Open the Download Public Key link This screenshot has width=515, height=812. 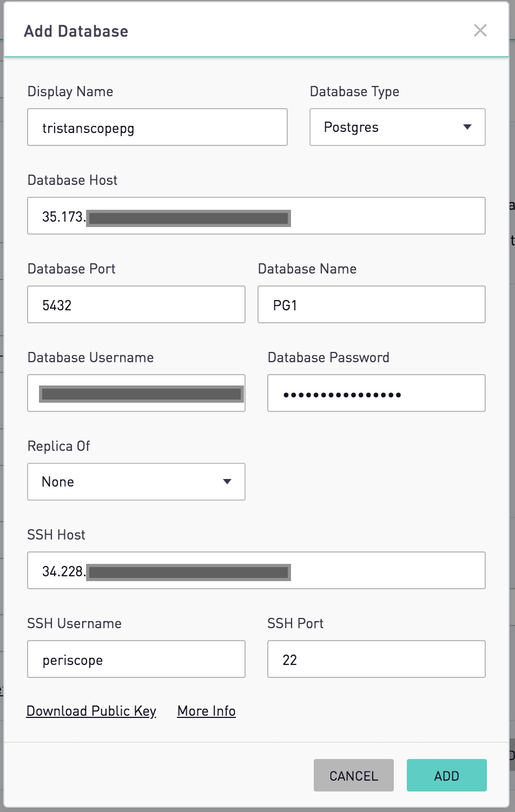91,711
